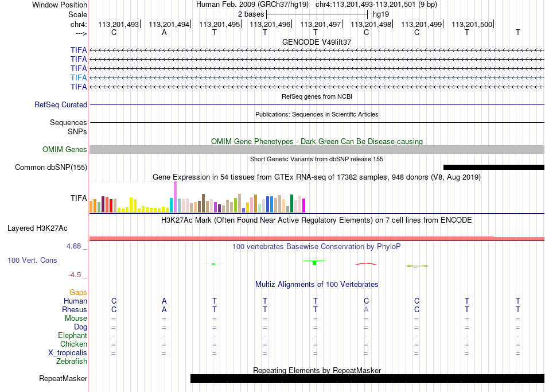545x392 pixels.
Task: Click the Elephant alignment row label
Action: pos(72,336)
